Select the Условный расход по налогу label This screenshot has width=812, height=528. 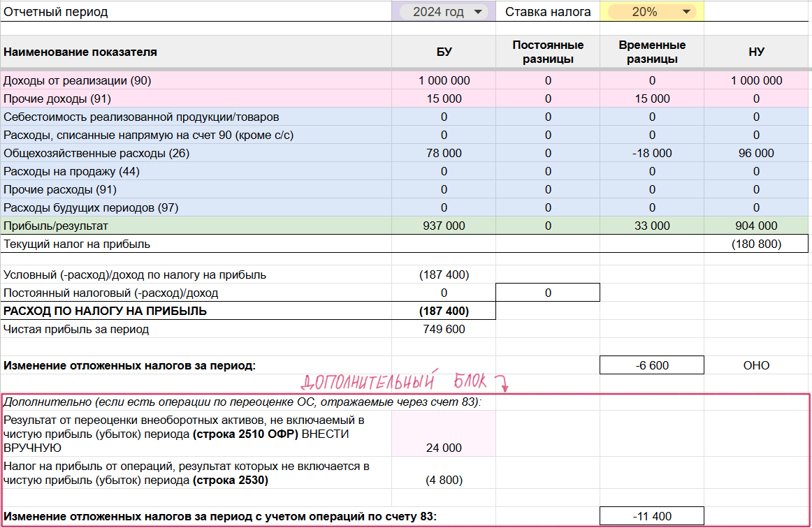[x=196, y=274]
